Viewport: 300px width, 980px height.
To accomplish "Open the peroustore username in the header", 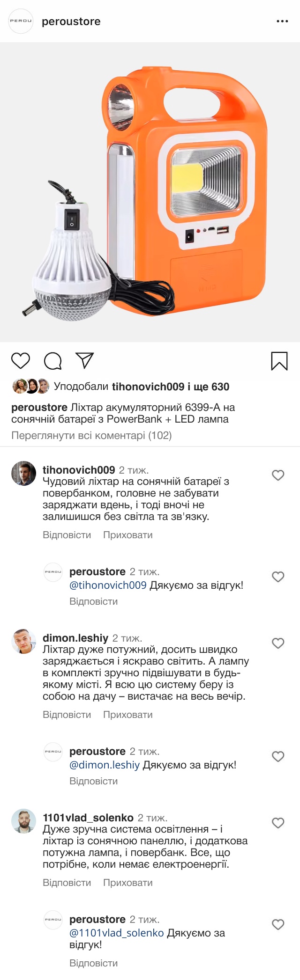I will click(71, 22).
